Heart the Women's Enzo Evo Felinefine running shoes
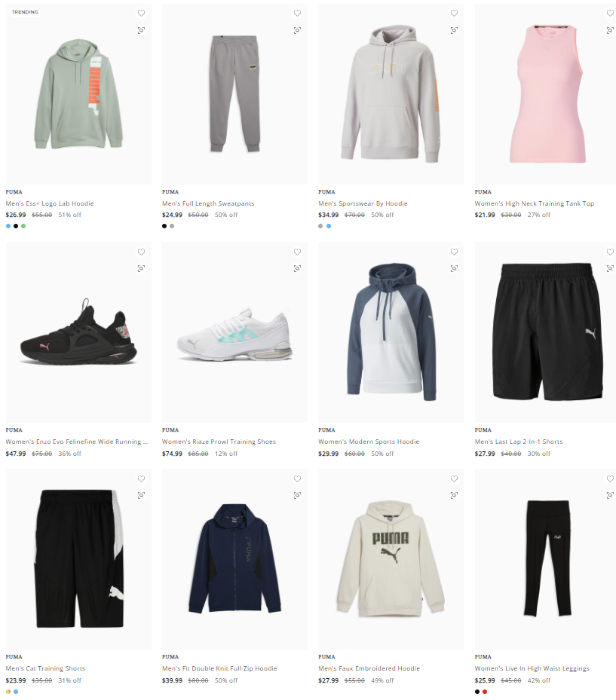 coord(141,252)
